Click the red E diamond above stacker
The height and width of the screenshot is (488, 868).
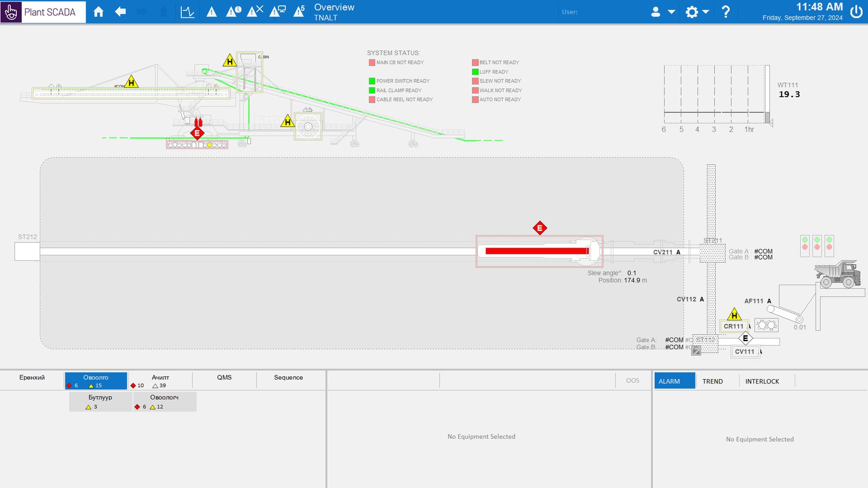[x=540, y=228]
